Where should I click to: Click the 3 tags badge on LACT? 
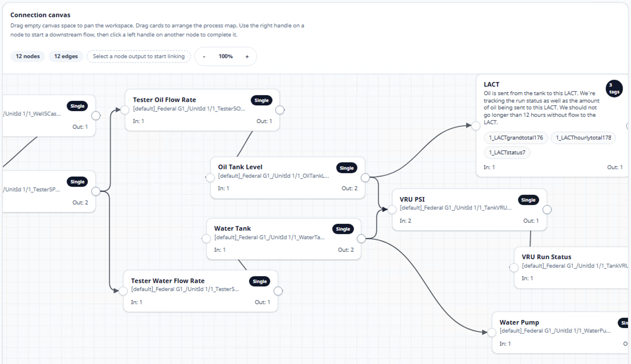614,89
